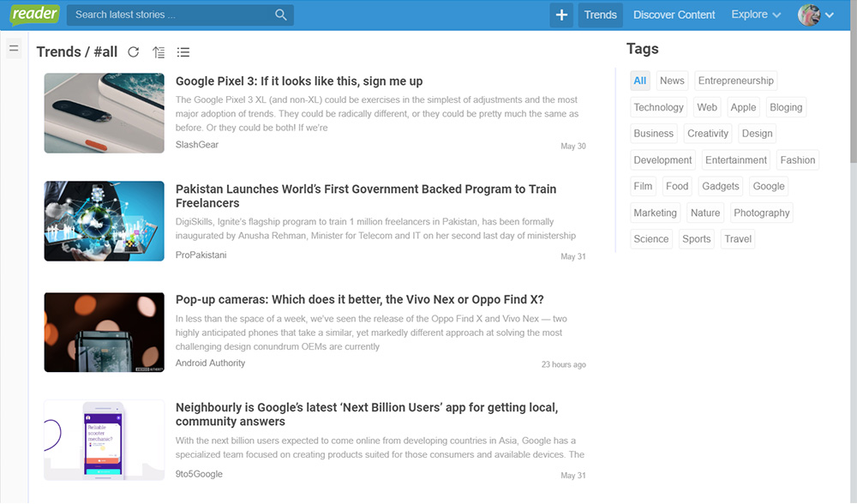Click the Pakistan freelancers article thumbnail

click(x=105, y=221)
